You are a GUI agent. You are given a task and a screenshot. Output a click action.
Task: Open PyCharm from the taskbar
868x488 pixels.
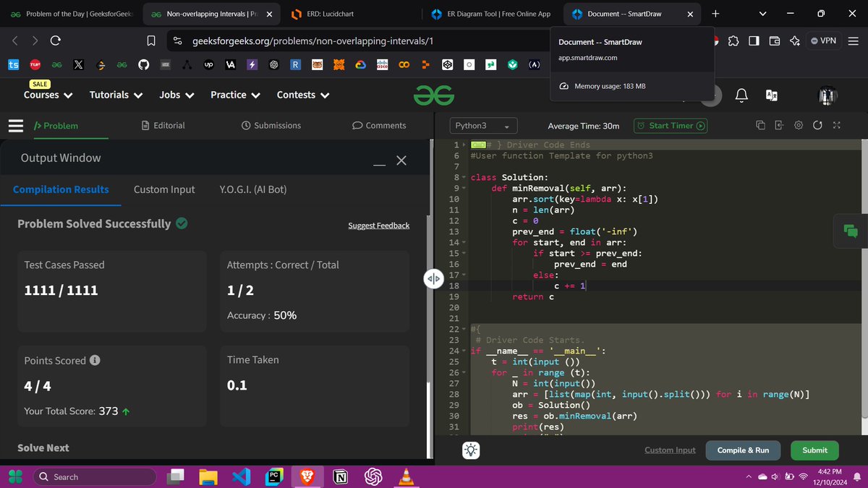click(x=274, y=476)
